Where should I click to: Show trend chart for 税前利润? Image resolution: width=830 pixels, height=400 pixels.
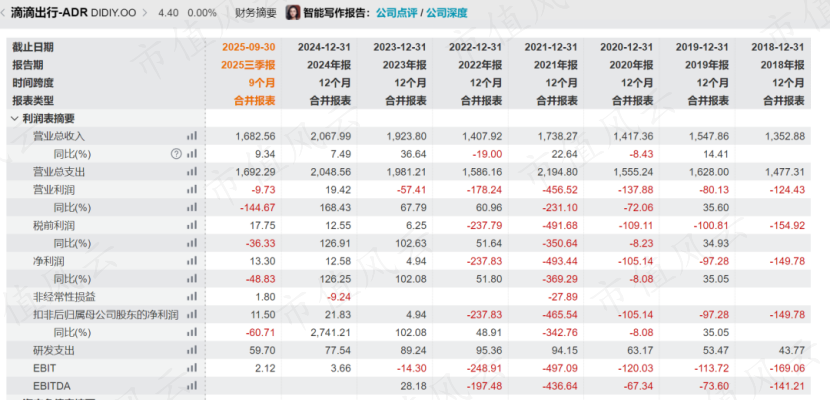(x=192, y=225)
